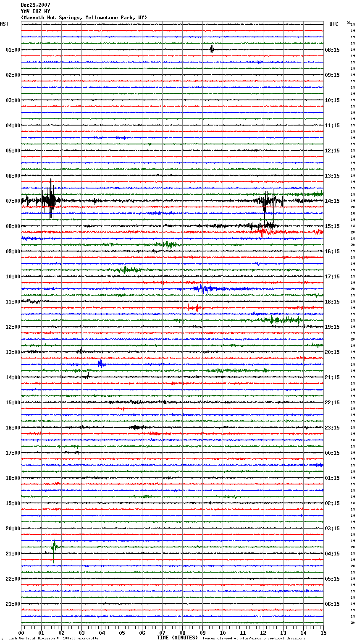Click the '15:00' MST time label
The width and height of the screenshot is (357, 644).
click(13, 403)
